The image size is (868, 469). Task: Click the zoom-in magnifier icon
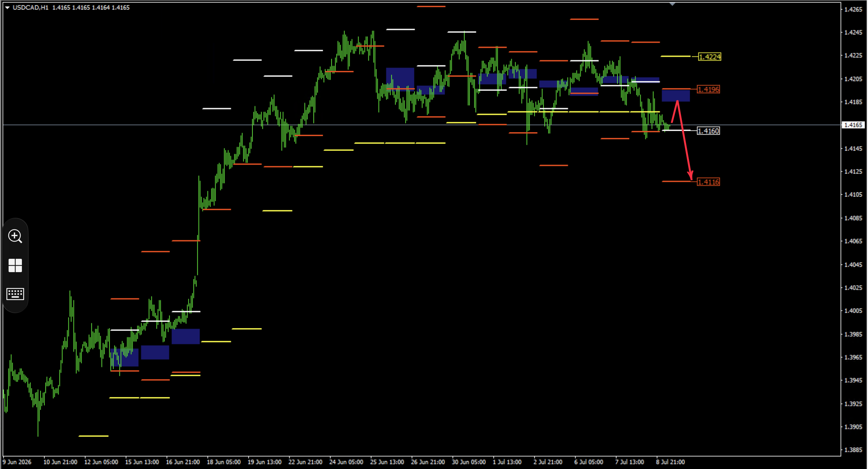[x=15, y=236]
